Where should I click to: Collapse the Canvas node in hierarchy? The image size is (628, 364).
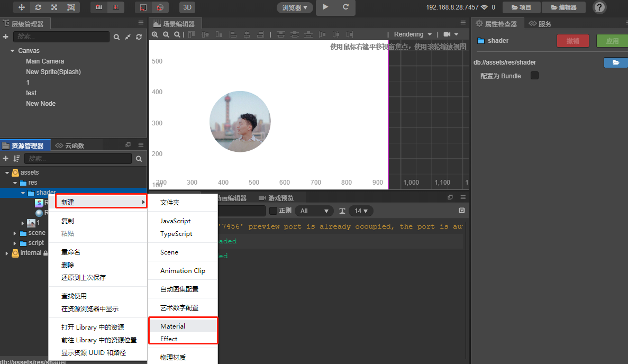[x=12, y=51]
